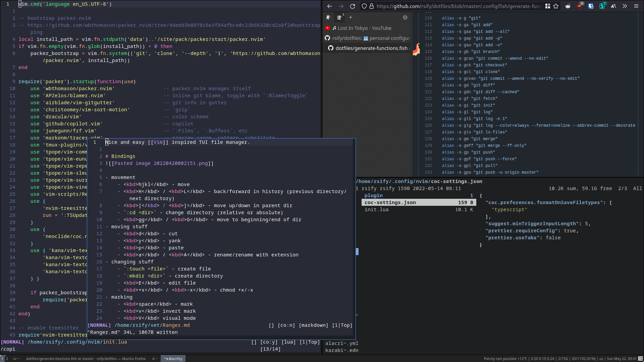Click the date and time in the status bar
Screen dimensions: 644x362
click(622, 359)
